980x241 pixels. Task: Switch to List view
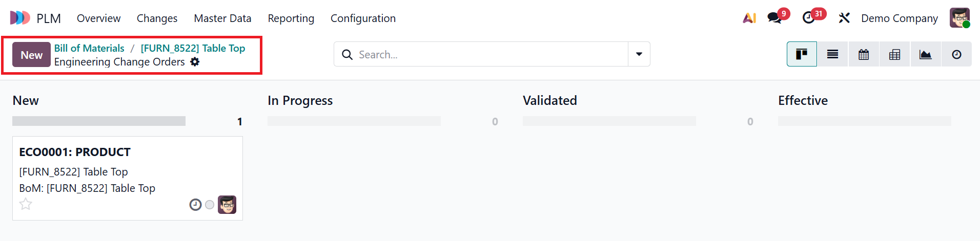pos(833,54)
